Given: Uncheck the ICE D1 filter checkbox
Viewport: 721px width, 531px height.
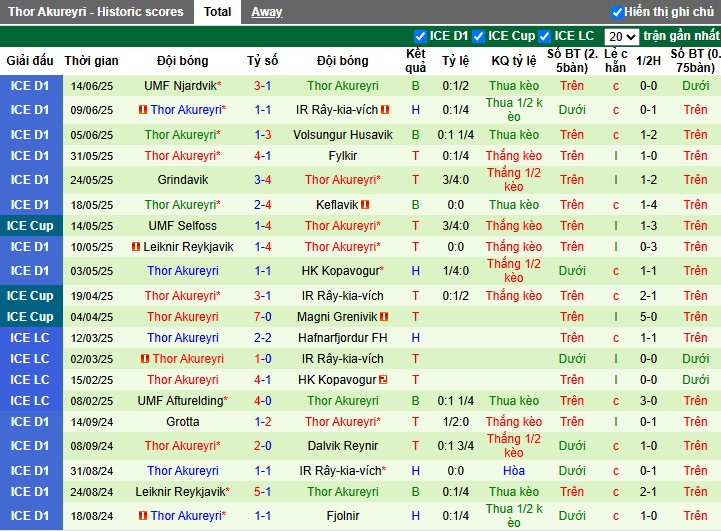Looking at the screenshot, I should click(x=420, y=36).
